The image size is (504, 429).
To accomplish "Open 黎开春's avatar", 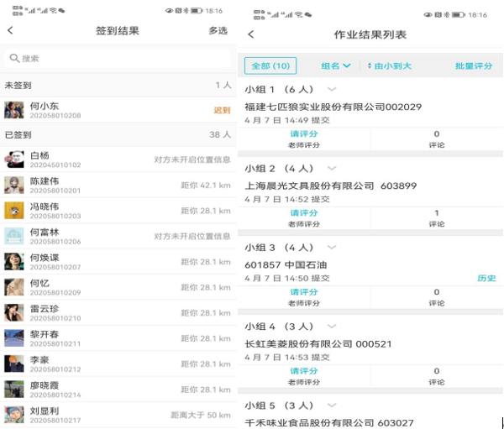I will tap(13, 338).
